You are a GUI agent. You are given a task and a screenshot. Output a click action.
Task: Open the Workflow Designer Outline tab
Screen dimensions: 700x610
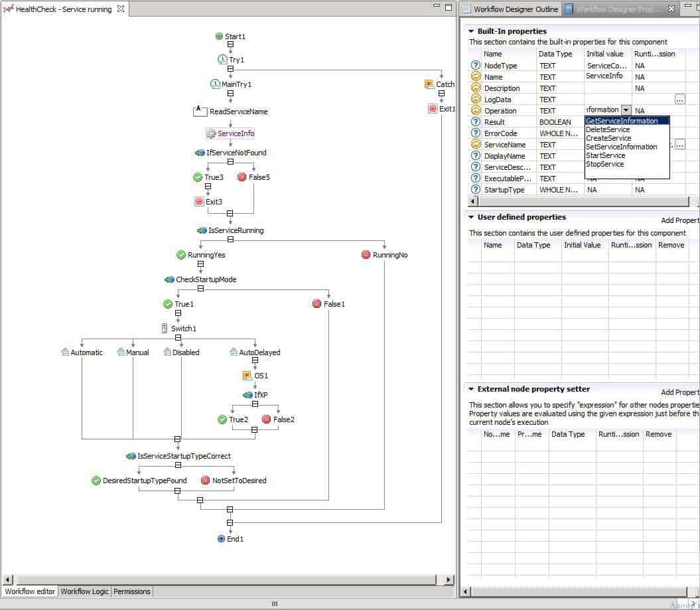click(x=510, y=9)
